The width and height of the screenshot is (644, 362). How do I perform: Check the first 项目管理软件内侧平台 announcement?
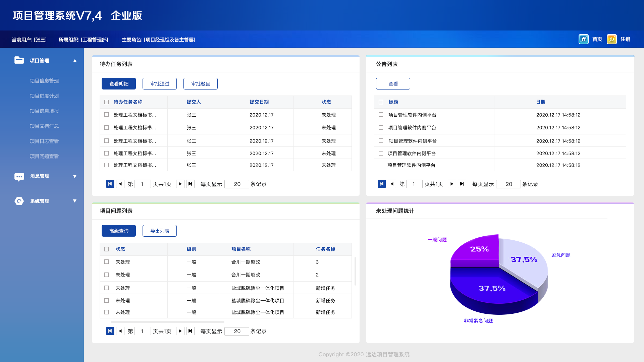381,115
